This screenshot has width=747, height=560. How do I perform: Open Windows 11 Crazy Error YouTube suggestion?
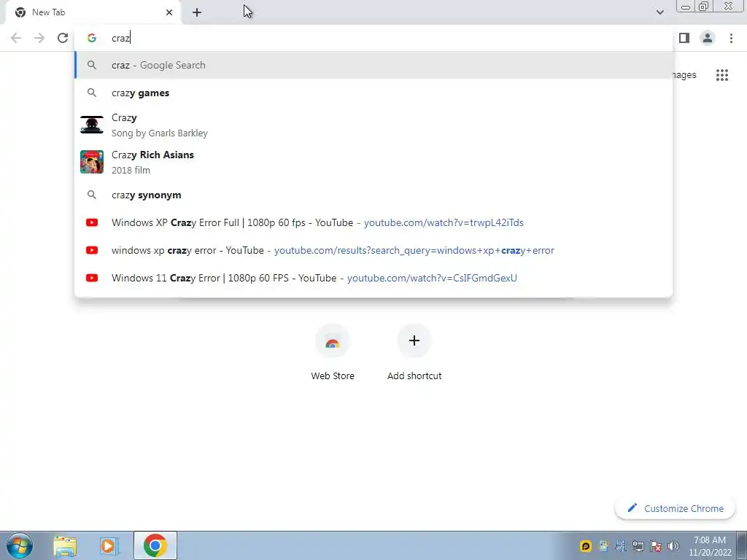click(x=373, y=278)
